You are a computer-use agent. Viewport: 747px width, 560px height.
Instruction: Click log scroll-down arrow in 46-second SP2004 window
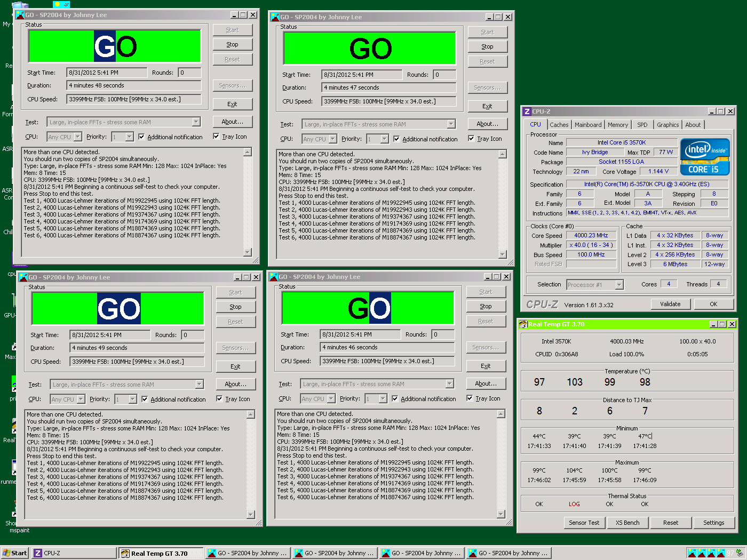pyautogui.click(x=501, y=514)
